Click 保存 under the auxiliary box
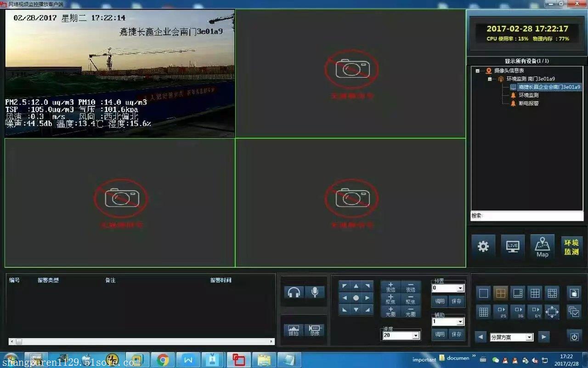The image size is (588, 368). coord(457,334)
